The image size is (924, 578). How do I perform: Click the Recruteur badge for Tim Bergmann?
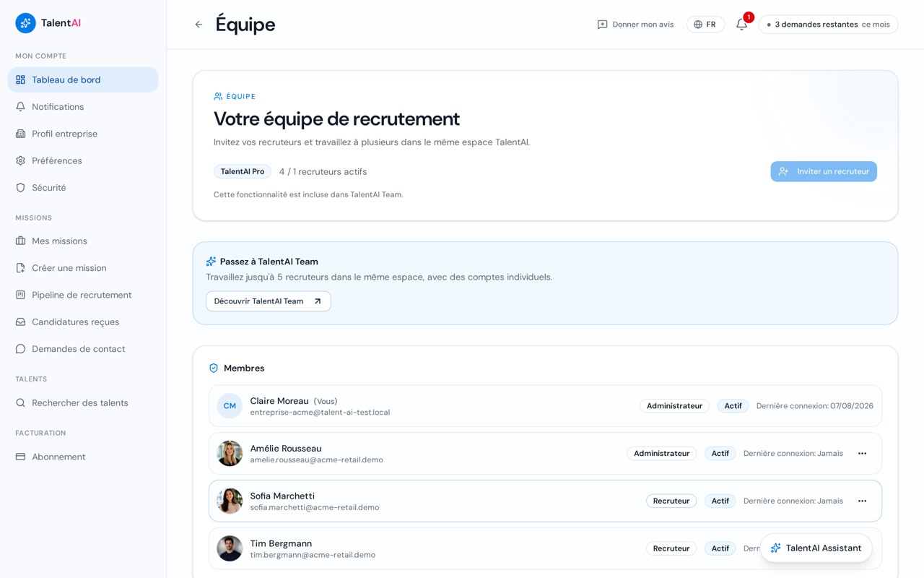click(x=671, y=548)
